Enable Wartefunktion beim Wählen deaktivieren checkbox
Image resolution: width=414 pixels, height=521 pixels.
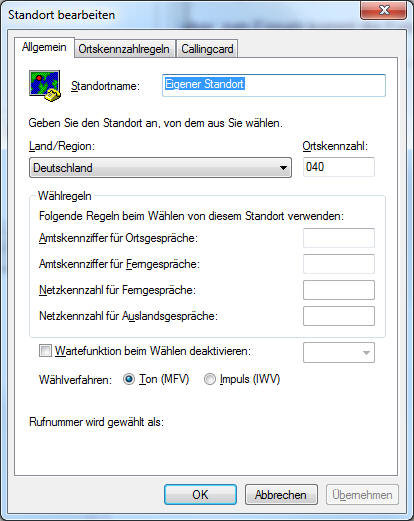pos(45,351)
